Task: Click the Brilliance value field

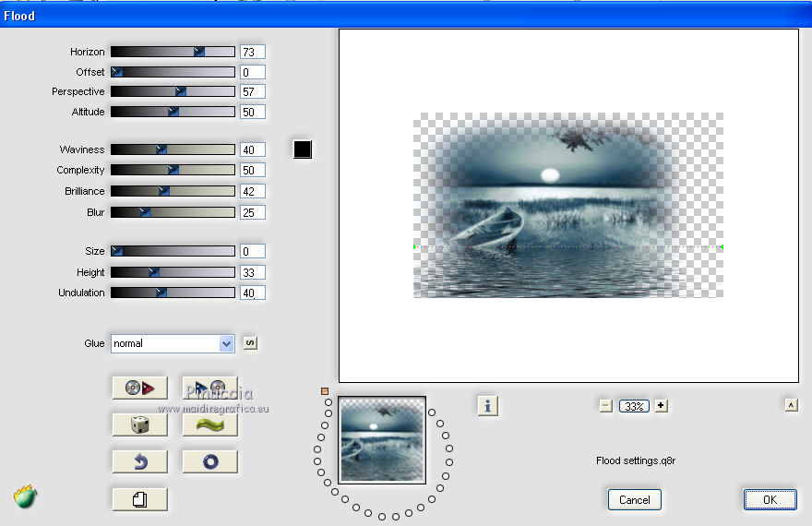Action: coord(253,191)
